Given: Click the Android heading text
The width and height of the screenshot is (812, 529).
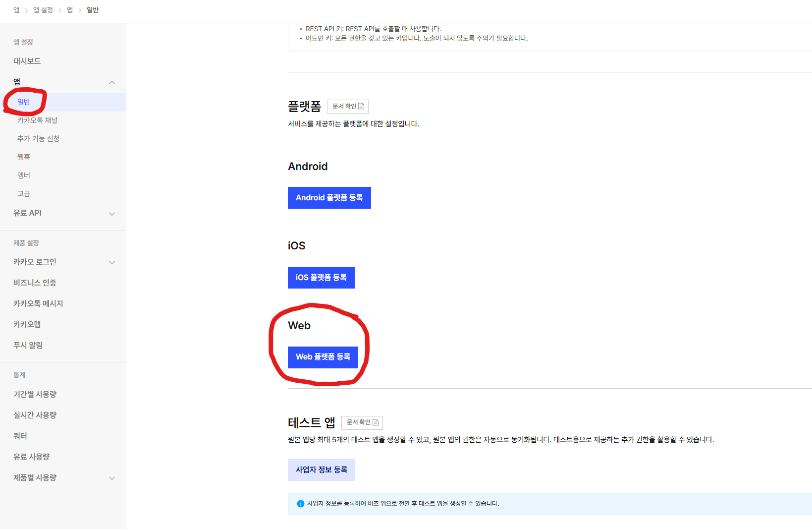Looking at the screenshot, I should click(x=308, y=167).
